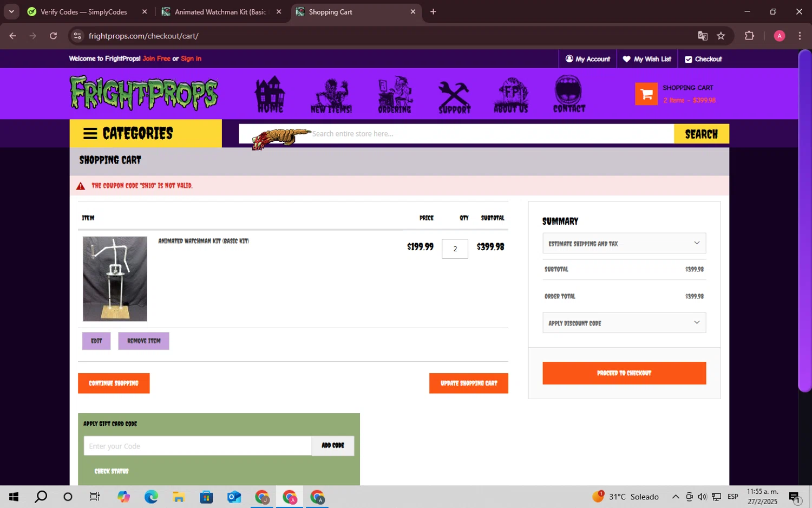Expand Estimate Shipping and Tax

624,243
